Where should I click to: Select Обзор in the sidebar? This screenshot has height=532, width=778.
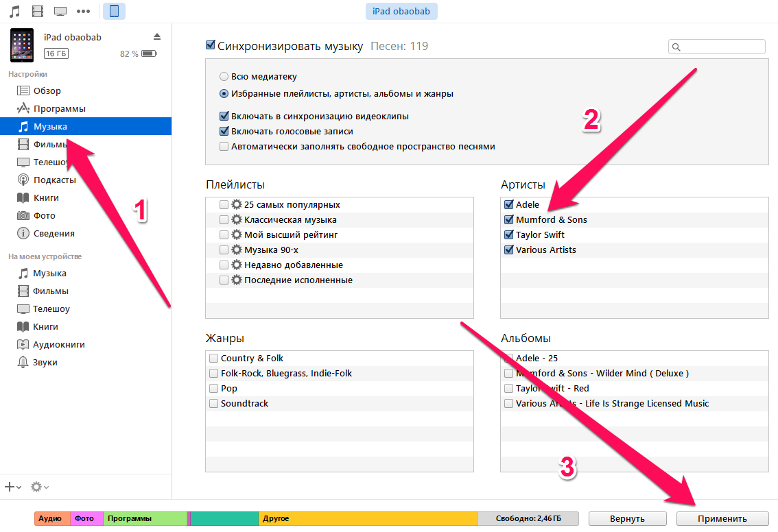tap(47, 90)
